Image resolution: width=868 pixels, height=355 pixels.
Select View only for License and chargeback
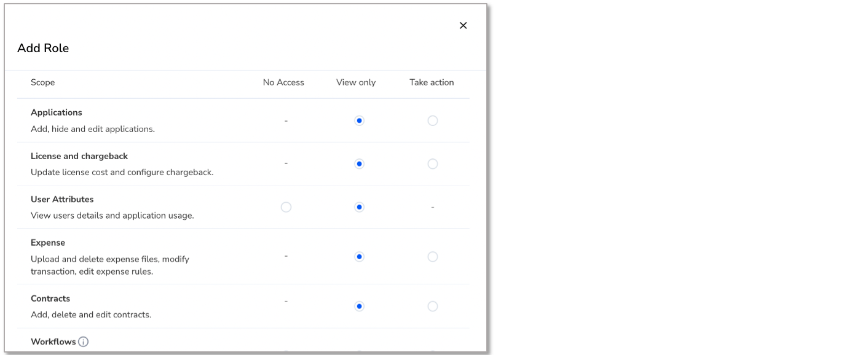(x=360, y=164)
